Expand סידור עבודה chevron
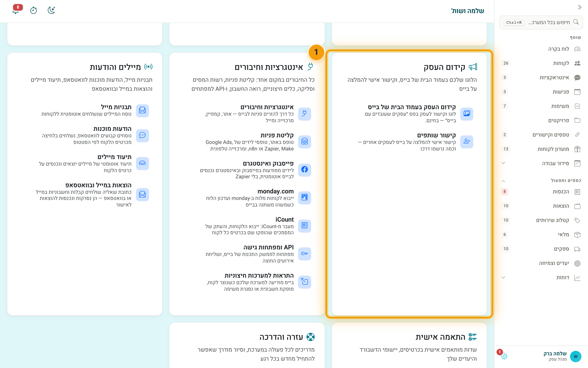This screenshot has height=368, width=588. (503, 163)
